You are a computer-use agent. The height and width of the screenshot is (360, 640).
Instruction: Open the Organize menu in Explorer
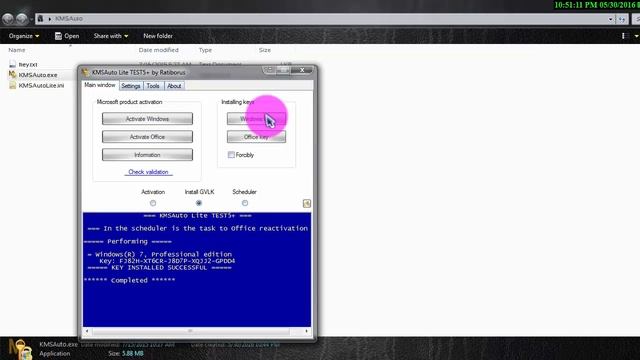pyautogui.click(x=24, y=36)
